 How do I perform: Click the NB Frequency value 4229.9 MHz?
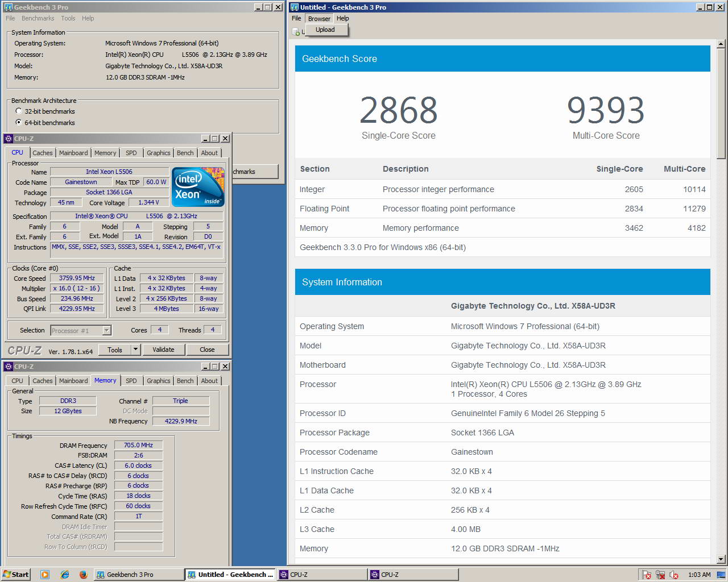[181, 421]
